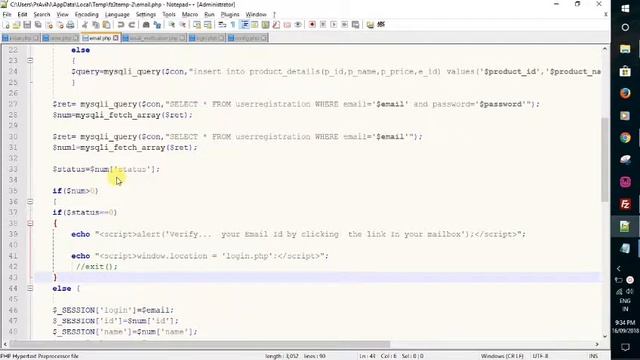This screenshot has width=640, height=360.
Task: Open the File menu
Action: [x=7, y=14]
